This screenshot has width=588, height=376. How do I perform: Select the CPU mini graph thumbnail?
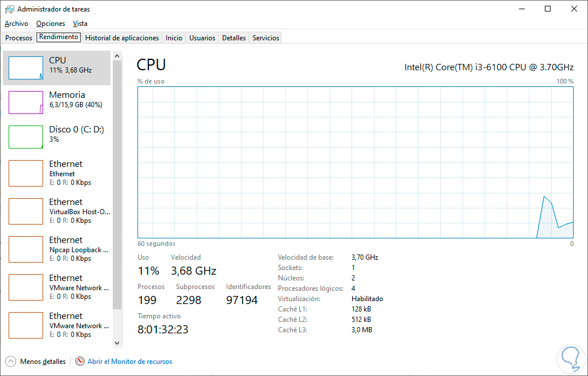pos(26,68)
